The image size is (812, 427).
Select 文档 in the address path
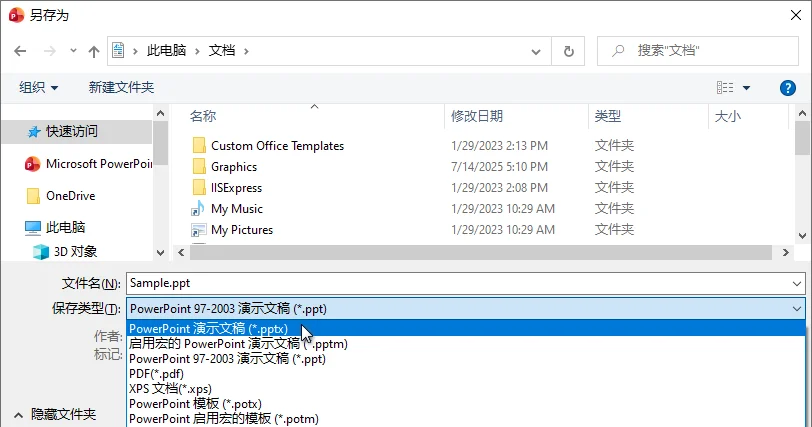pyautogui.click(x=222, y=51)
